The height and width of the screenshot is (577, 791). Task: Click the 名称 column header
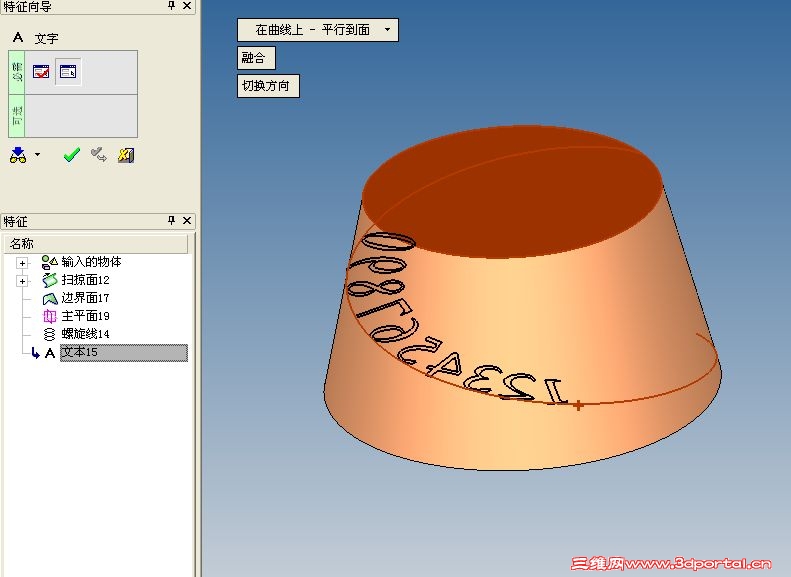coord(96,244)
